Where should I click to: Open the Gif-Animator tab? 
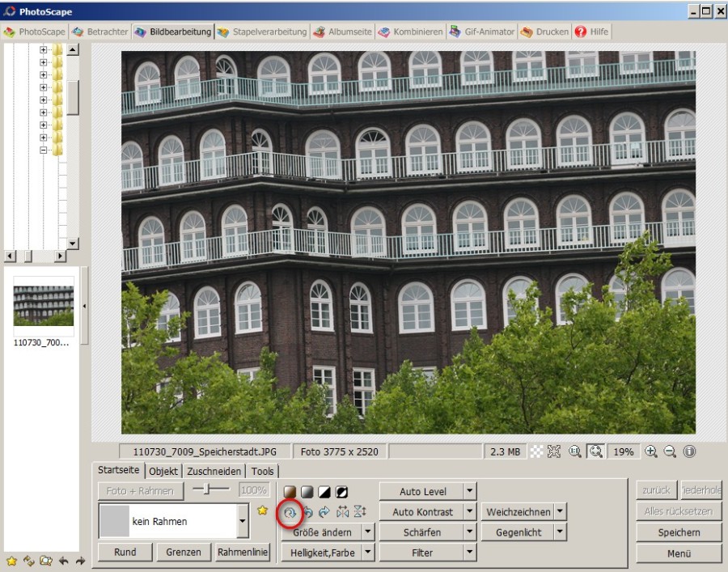tap(482, 32)
